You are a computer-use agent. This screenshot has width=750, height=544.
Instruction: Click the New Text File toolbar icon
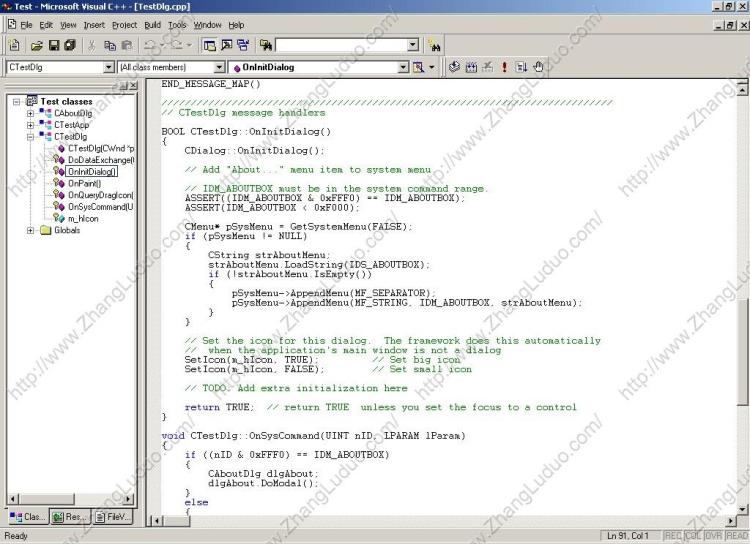(x=14, y=45)
